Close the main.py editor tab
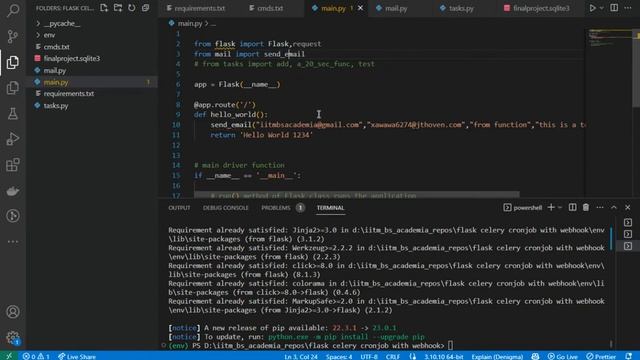The image size is (640, 360). 360,8
